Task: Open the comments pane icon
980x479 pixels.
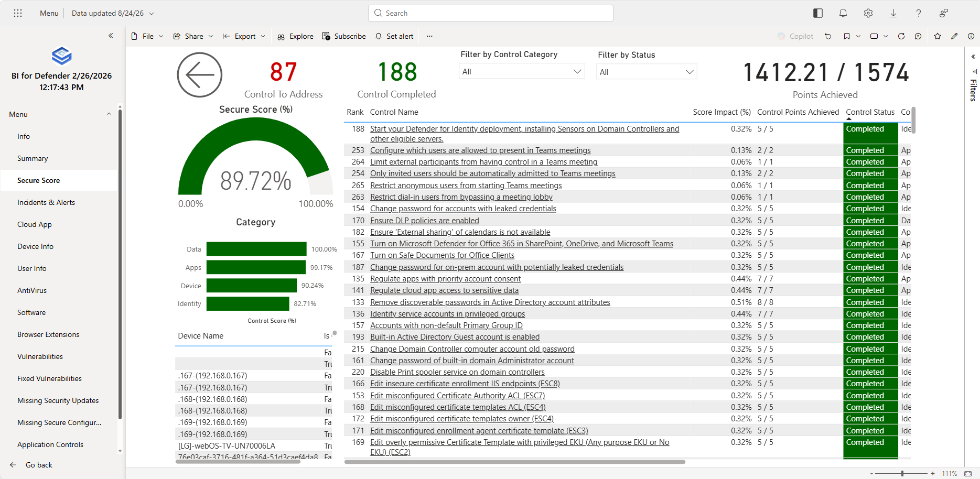Action: (x=918, y=36)
